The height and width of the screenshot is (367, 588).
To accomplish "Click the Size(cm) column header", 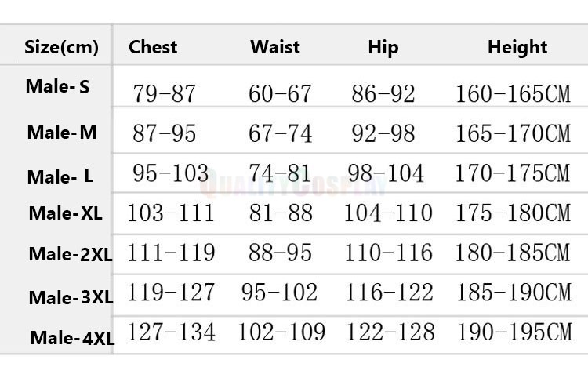I will (61, 47).
